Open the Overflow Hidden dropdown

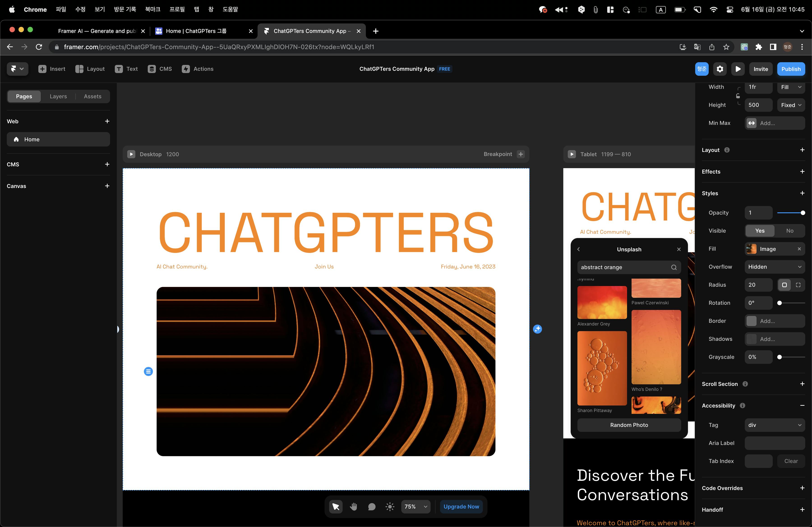pyautogui.click(x=775, y=267)
